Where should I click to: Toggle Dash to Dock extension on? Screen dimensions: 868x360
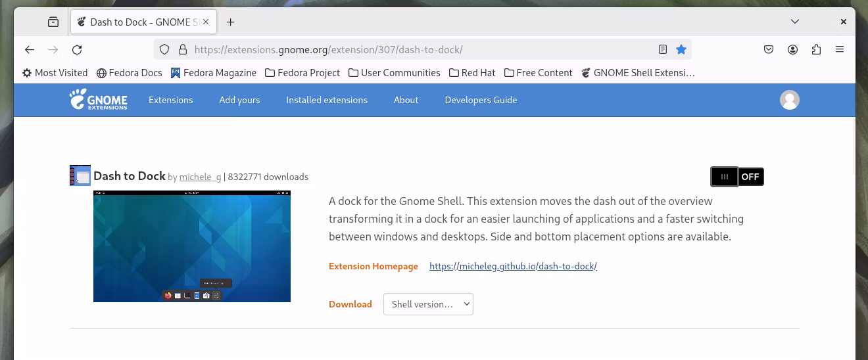click(737, 177)
